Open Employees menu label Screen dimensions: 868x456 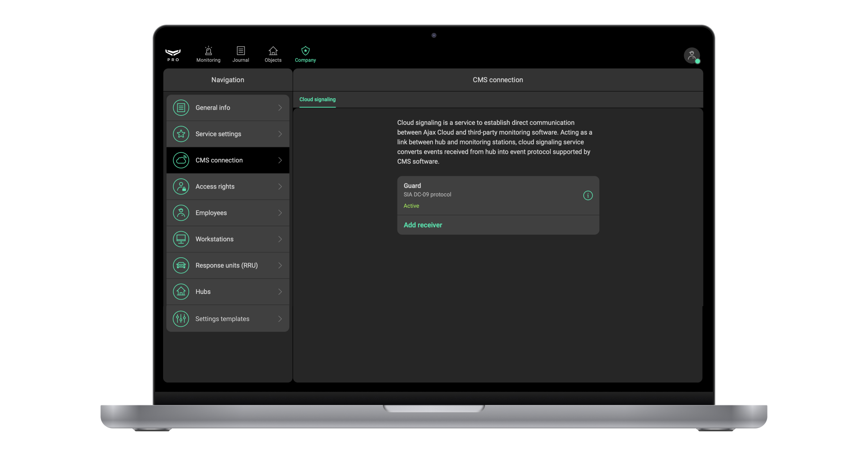211,213
